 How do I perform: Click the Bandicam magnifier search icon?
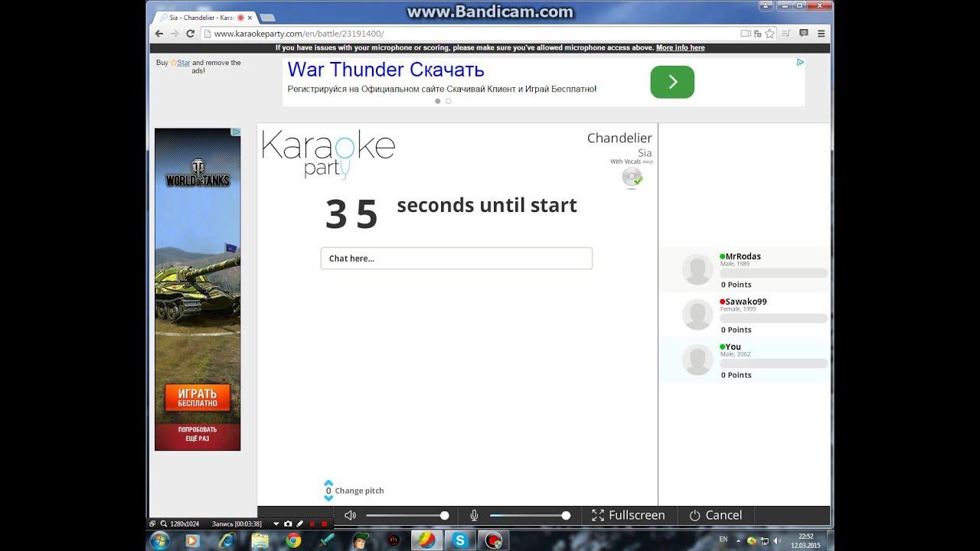(163, 524)
